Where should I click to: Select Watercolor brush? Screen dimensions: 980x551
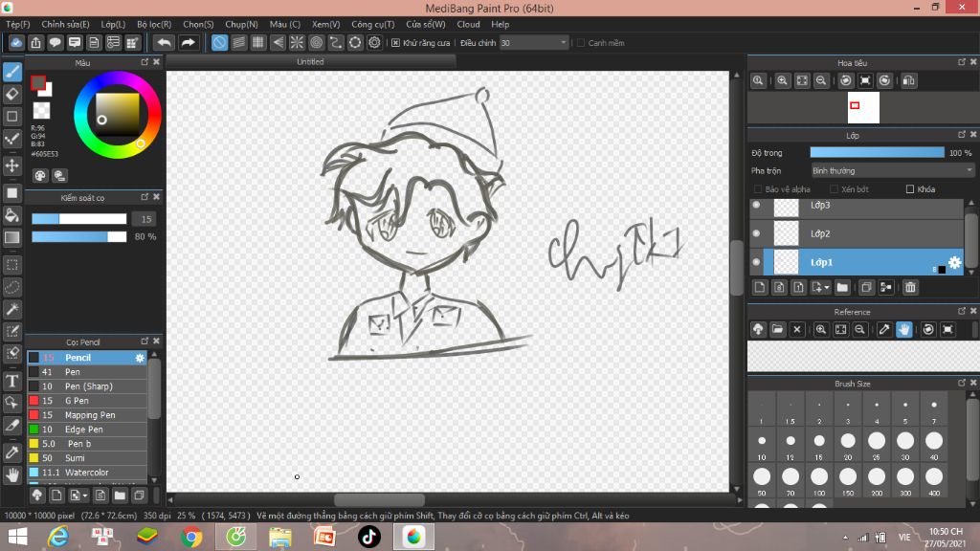(x=87, y=473)
